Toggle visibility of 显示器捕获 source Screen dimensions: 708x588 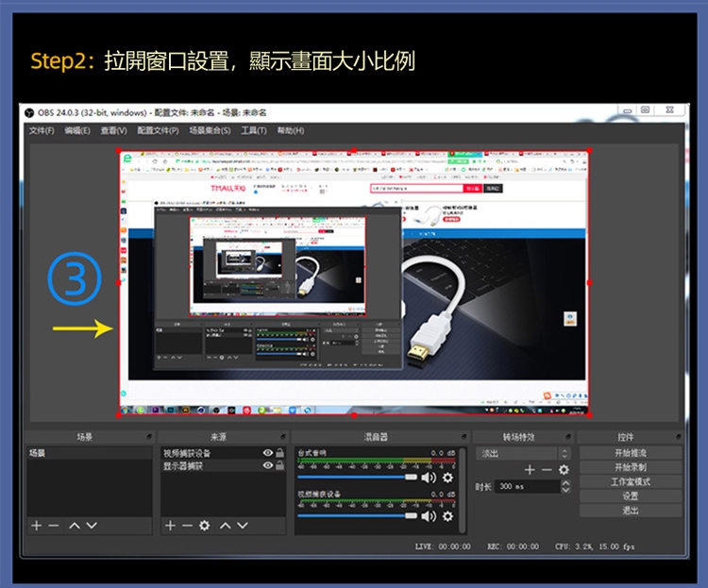267,465
